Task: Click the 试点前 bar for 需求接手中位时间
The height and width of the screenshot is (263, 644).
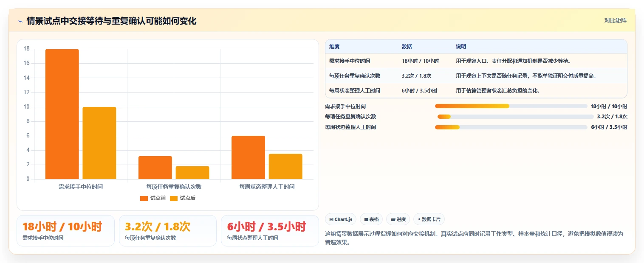Action: pos(62,114)
